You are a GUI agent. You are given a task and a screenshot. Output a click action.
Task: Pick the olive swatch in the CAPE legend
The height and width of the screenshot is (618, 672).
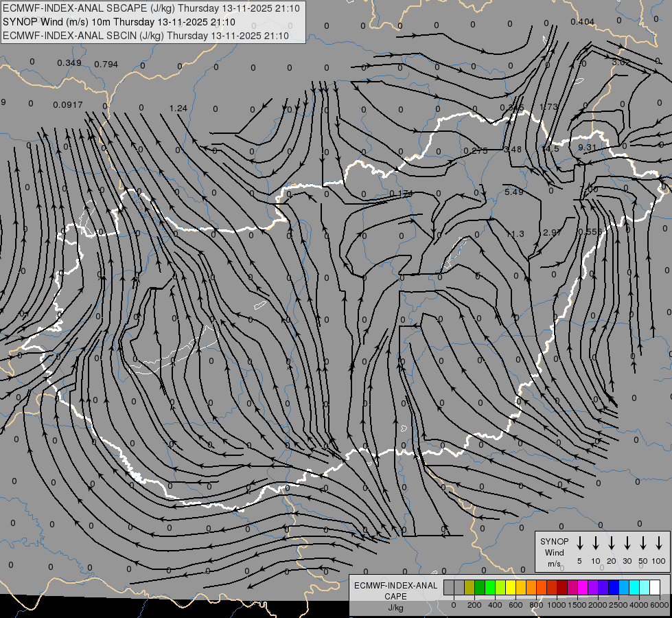click(470, 587)
